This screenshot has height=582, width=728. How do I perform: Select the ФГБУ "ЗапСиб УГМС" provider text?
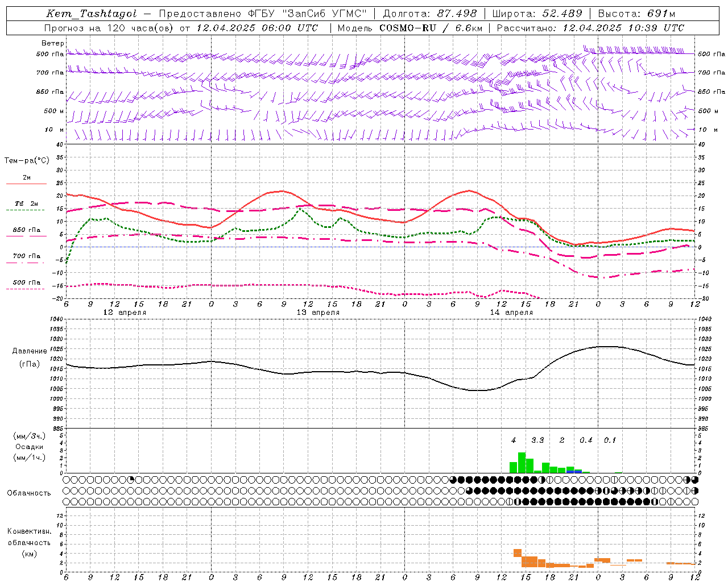[307, 14]
